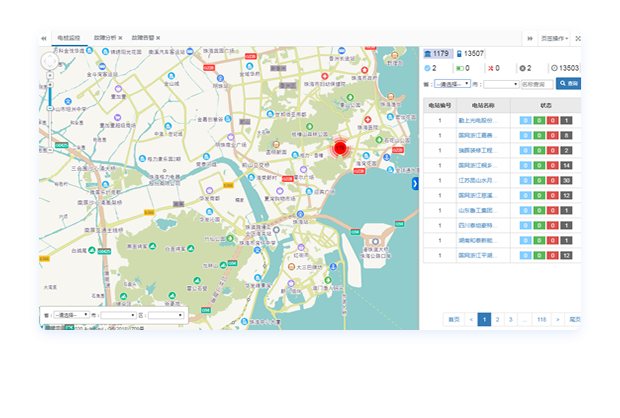
Task: Click the red pulsing cluster marker on the map
Action: (340, 148)
